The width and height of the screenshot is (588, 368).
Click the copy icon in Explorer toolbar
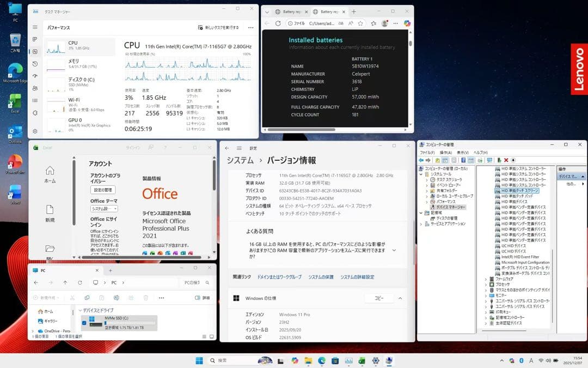(x=87, y=297)
